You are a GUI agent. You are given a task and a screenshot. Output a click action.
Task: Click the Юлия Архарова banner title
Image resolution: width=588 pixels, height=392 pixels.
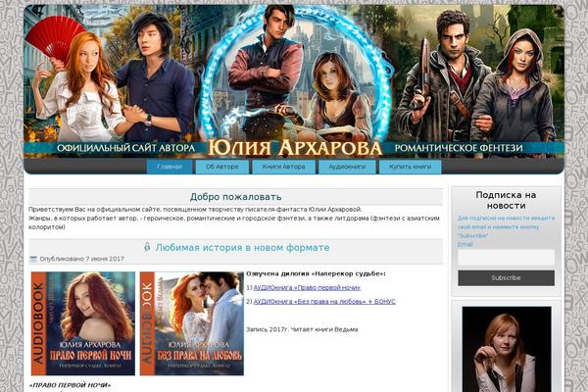(295, 148)
